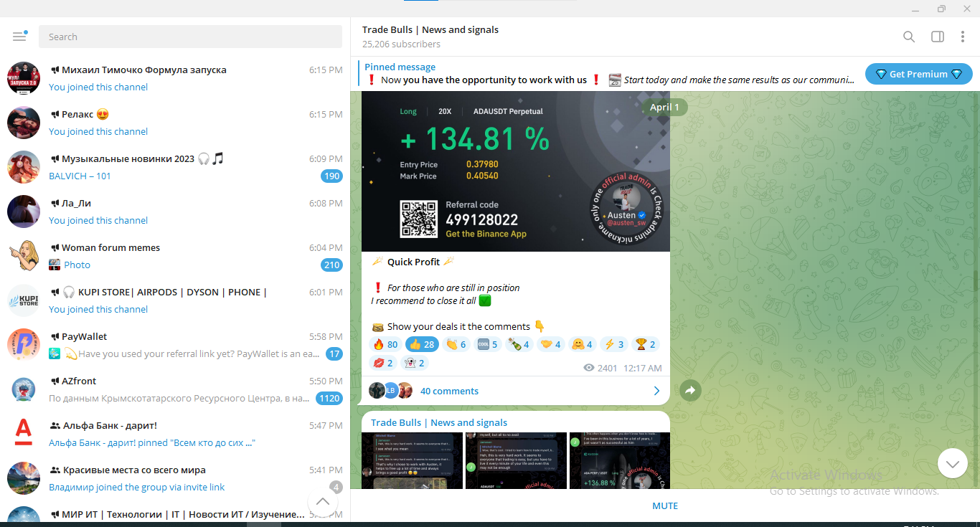Open PayWallet chat row
Viewport: 980px width, 527px height.
tap(175, 345)
